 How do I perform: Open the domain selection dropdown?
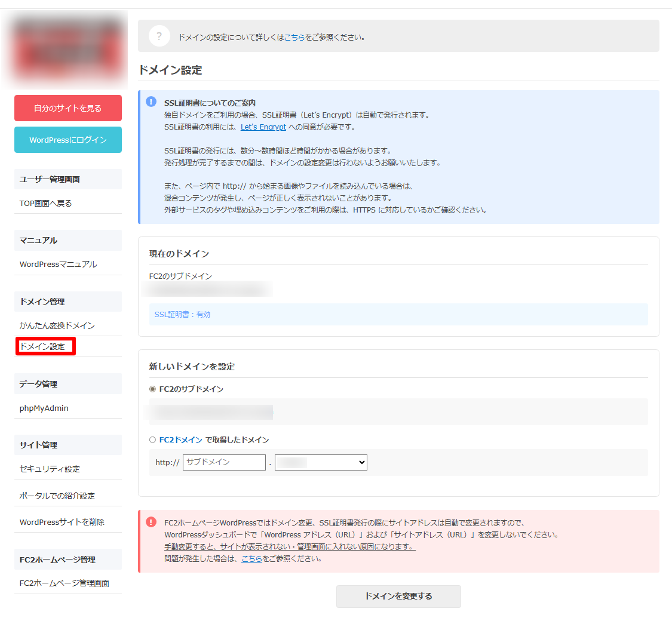[x=321, y=462]
